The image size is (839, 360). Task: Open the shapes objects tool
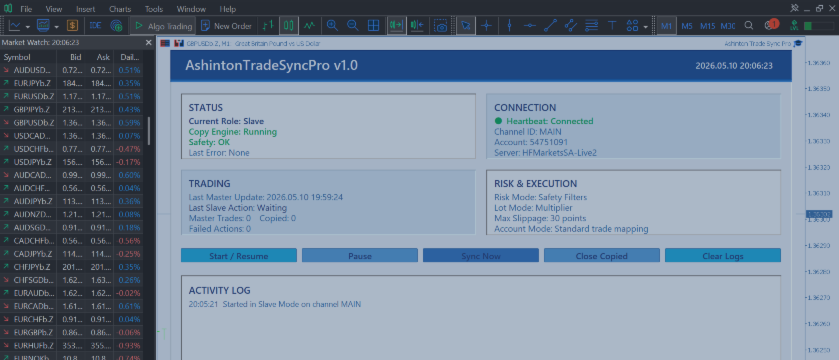pyautogui.click(x=632, y=25)
